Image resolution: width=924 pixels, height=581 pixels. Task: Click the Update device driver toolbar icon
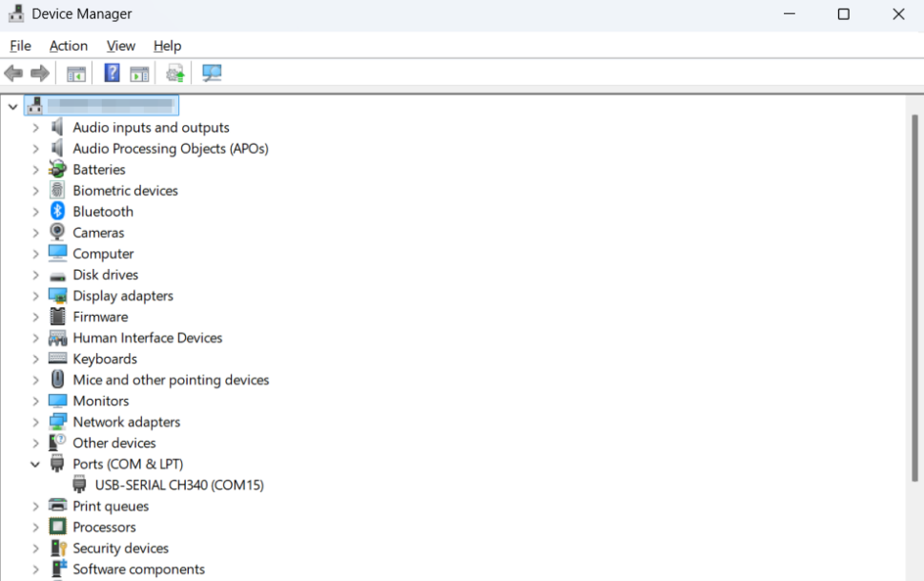tap(175, 73)
